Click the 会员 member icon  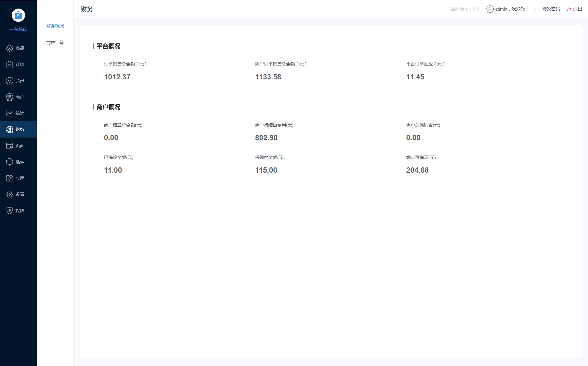9,81
